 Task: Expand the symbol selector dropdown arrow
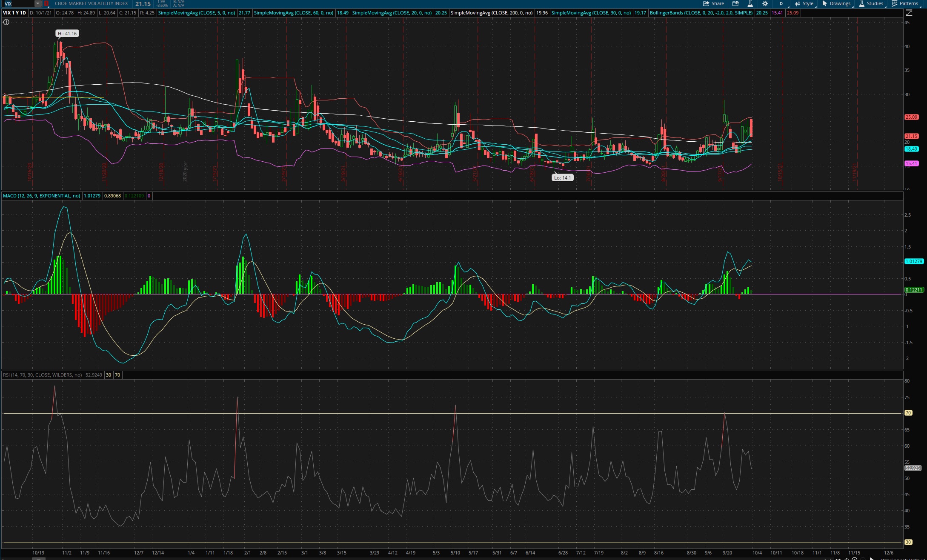tap(38, 3)
